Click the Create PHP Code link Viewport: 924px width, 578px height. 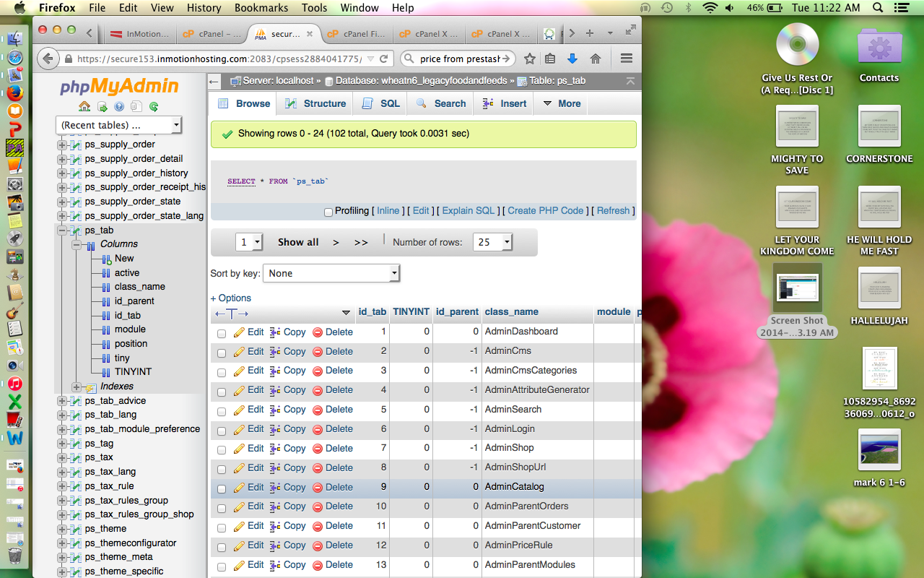pos(546,211)
